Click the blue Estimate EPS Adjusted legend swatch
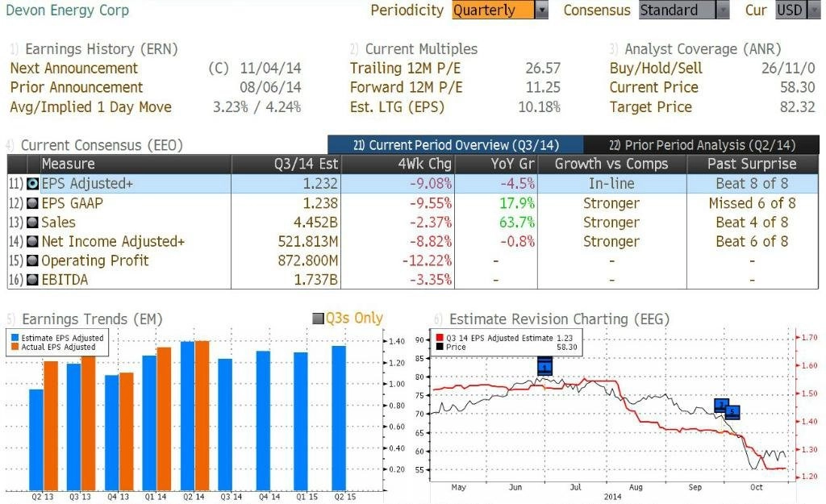This screenshot has height=504, width=826. [x=15, y=338]
